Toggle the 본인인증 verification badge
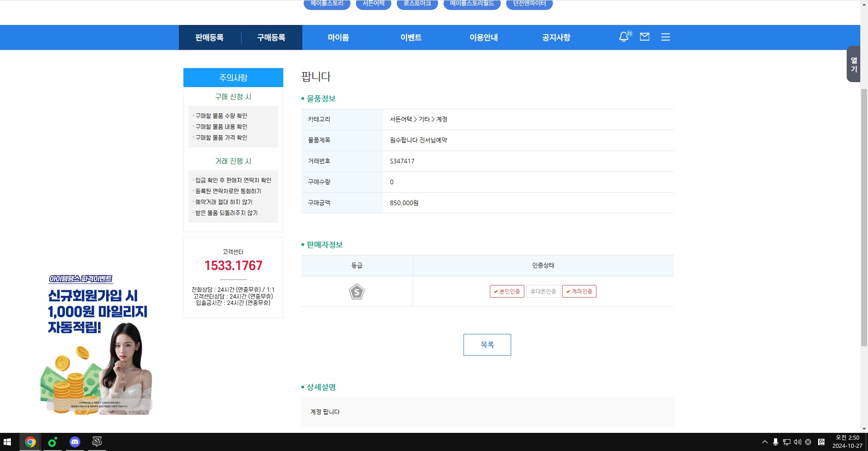Image resolution: width=868 pixels, height=451 pixels. click(507, 291)
